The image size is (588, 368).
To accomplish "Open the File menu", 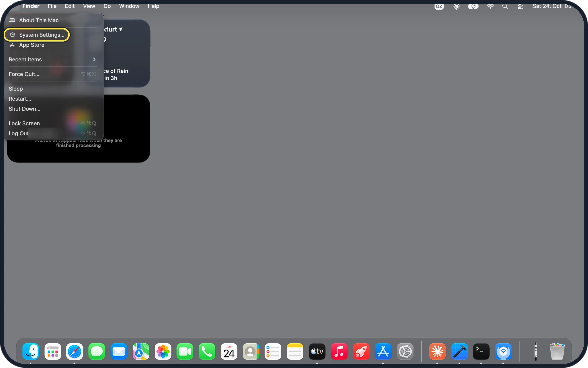I will 52,6.
